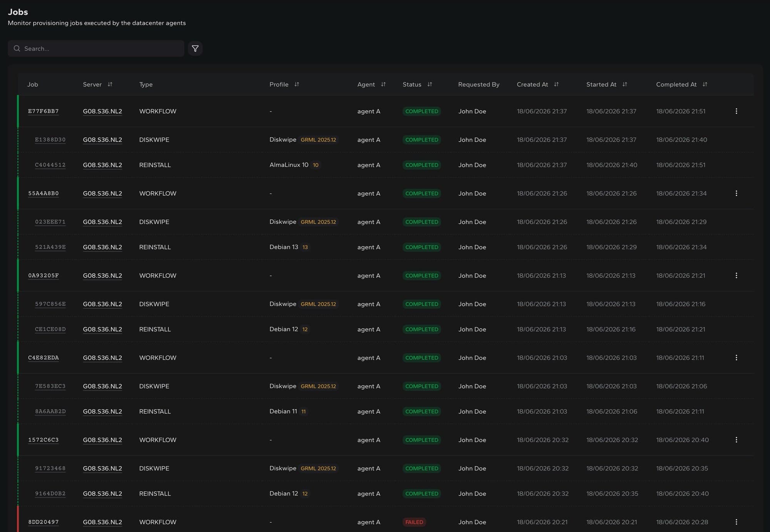770x532 pixels.
Task: Click agent A in 0A93205F row
Action: tap(369, 275)
